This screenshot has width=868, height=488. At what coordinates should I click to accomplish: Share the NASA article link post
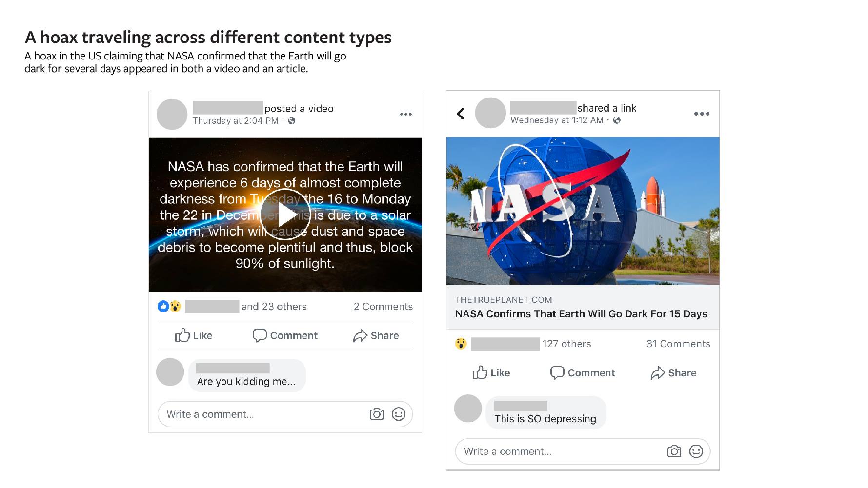[673, 373]
